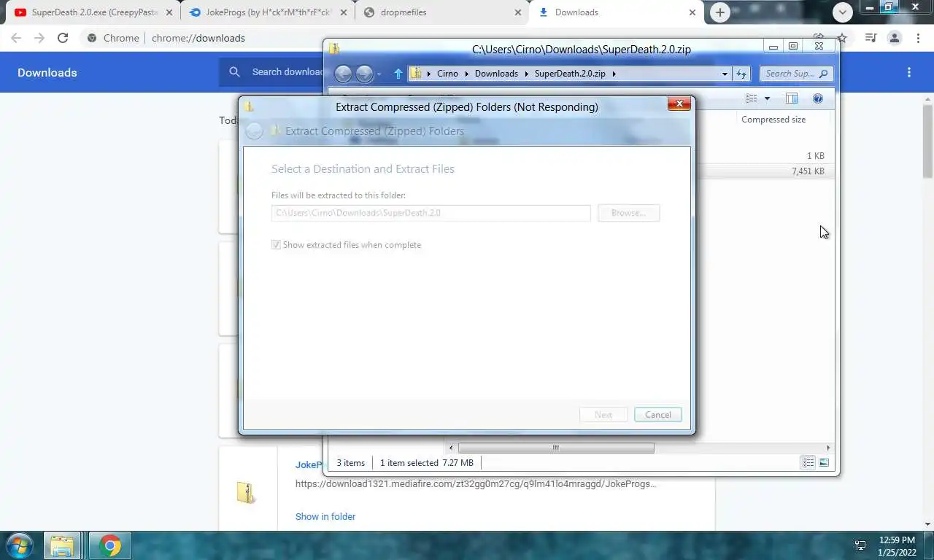Open the Explorer address bar history dropdown
934x560 pixels.
[725, 74]
